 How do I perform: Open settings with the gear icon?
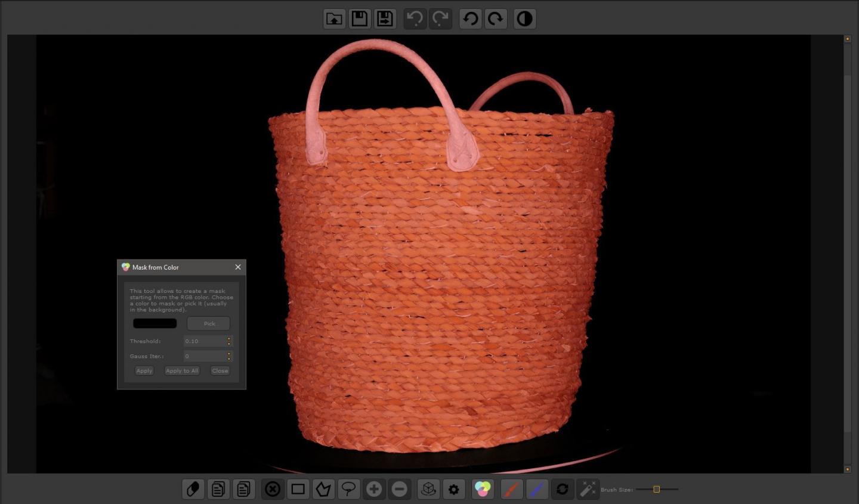[x=454, y=489]
